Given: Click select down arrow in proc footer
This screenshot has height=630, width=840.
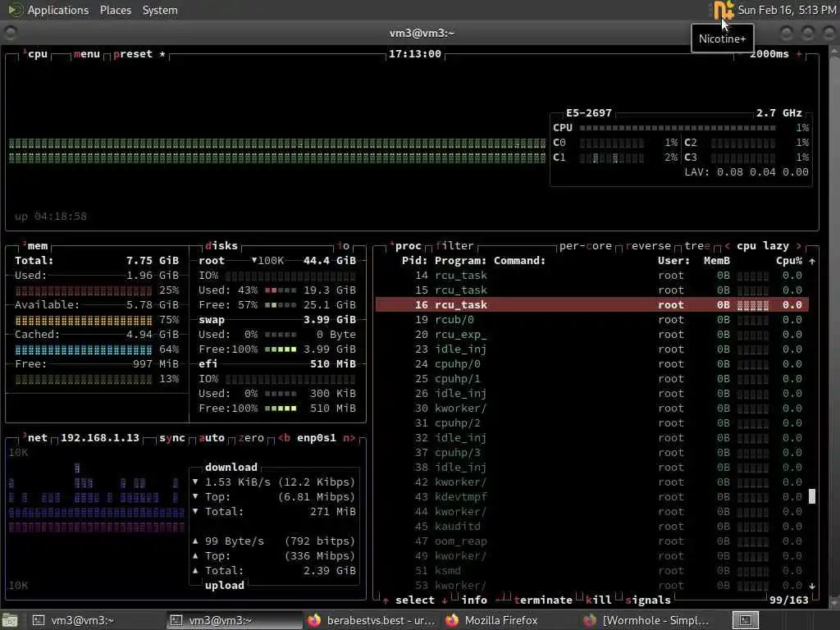Looking at the screenshot, I should [445, 600].
